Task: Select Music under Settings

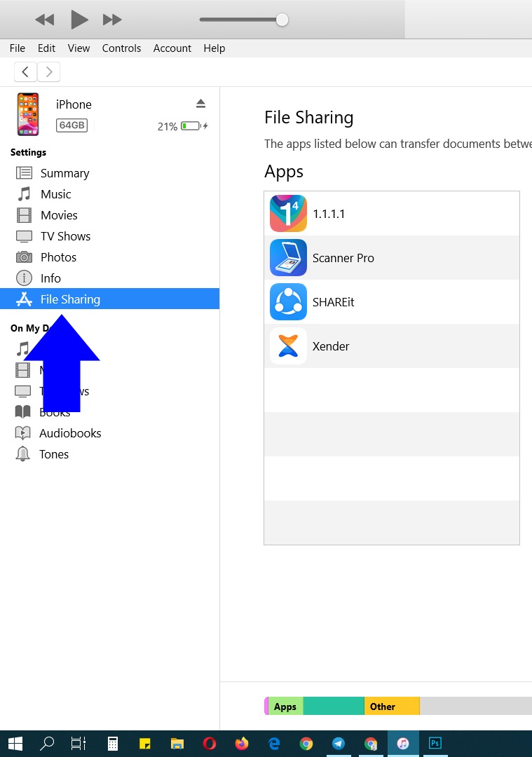Action: click(x=109, y=194)
